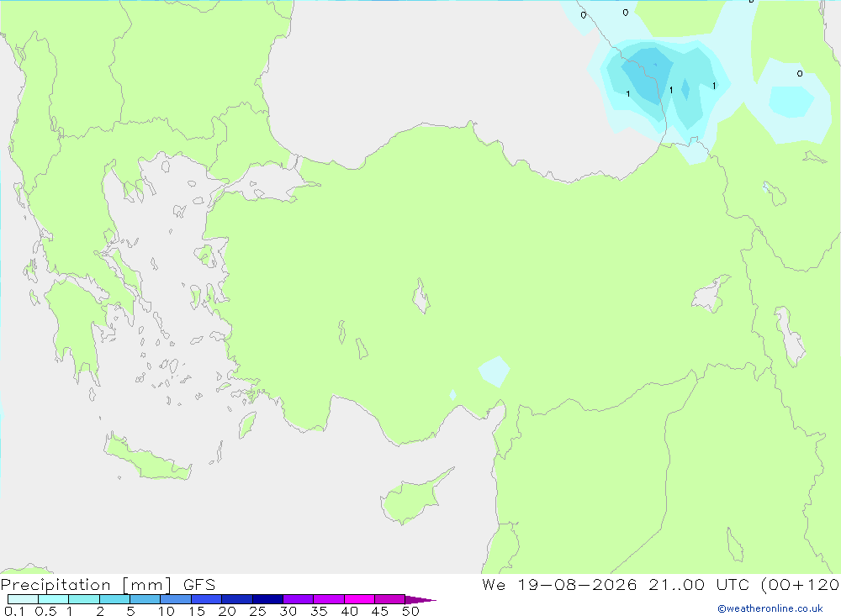This screenshot has height=616, width=841.
Task: Click the '(00+120' forecast offset text
Action: click(801, 585)
